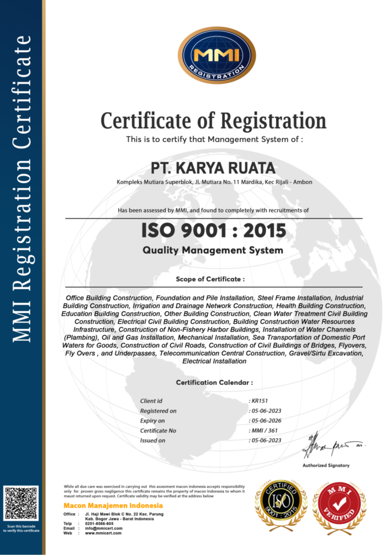This screenshot has height=555, width=392.
Task: Click the Client id label
Action: [x=151, y=401]
